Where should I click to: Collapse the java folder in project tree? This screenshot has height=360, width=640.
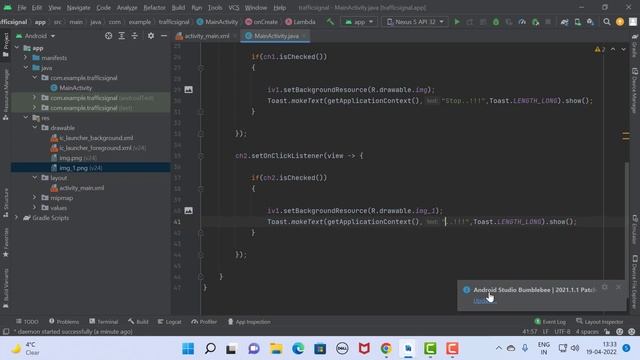click(x=26, y=67)
